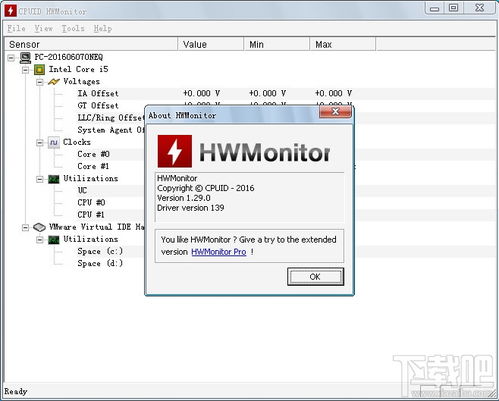Collapse the VMware Virtual IDE node
The image size is (499, 401).
(x=25, y=228)
